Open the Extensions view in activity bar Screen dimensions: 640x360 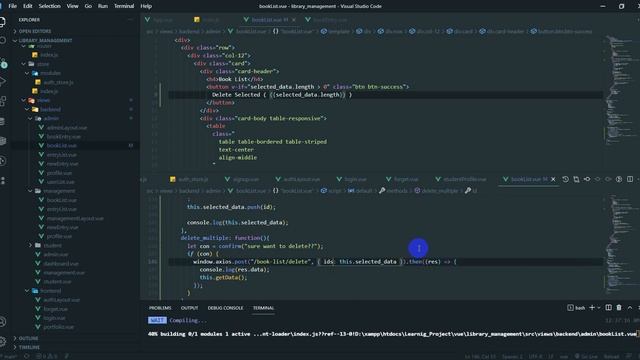point(2,101)
